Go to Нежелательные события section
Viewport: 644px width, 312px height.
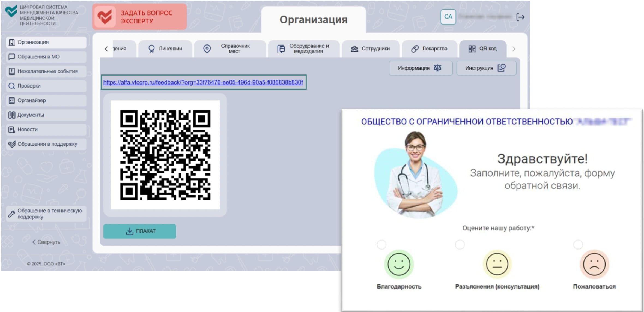click(46, 71)
